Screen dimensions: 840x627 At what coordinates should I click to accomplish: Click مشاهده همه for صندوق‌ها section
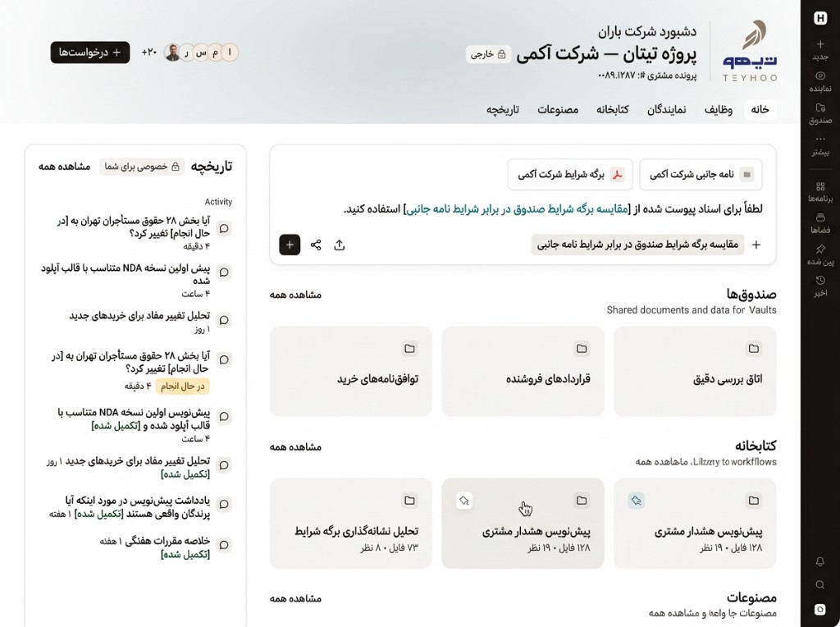[295, 295]
